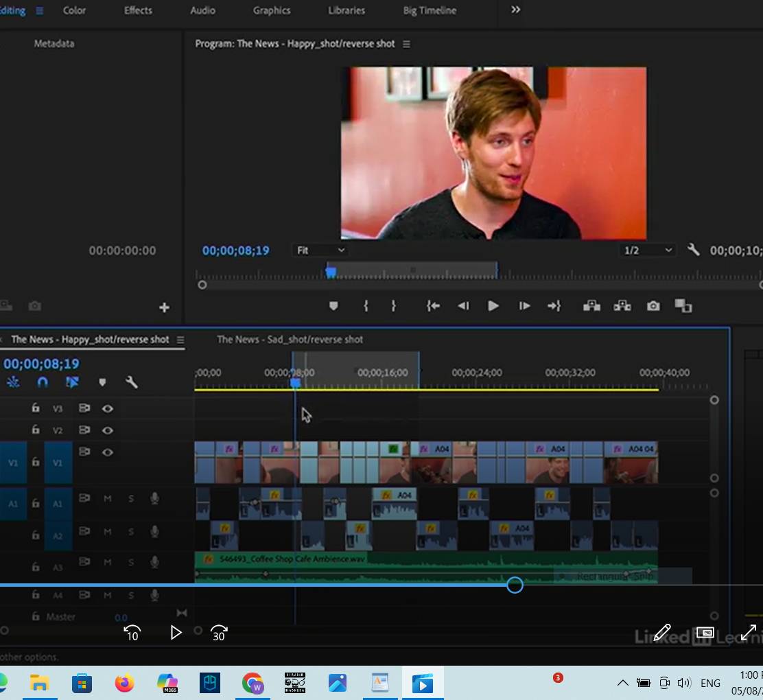Viewport: 763px width, 700px height.
Task: Click the Mark In bracket icon
Action: (366, 306)
